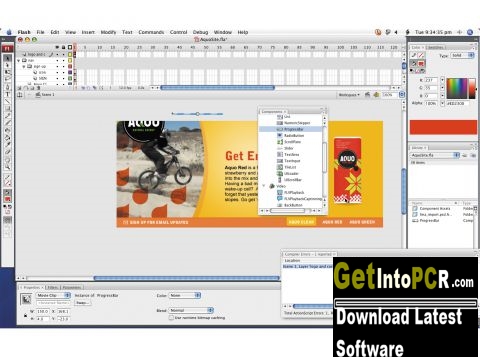The height and width of the screenshot is (360, 480).
Task: Open the Alpha value dropdown arrow
Action: (x=442, y=103)
